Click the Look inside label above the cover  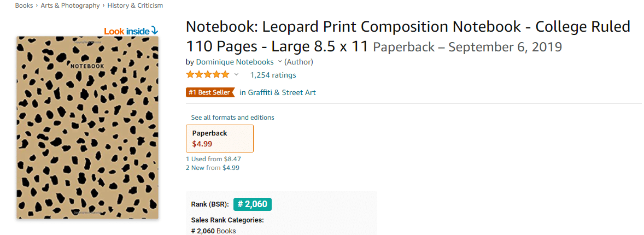[126, 31]
